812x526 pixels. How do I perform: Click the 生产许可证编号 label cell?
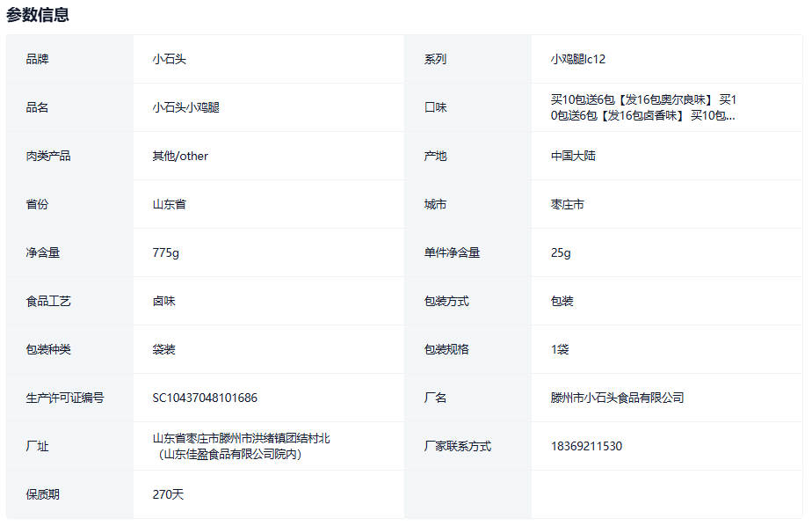(x=65, y=398)
